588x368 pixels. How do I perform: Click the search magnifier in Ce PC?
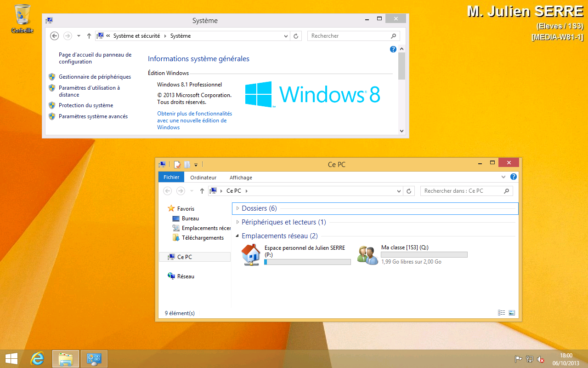[x=507, y=191]
